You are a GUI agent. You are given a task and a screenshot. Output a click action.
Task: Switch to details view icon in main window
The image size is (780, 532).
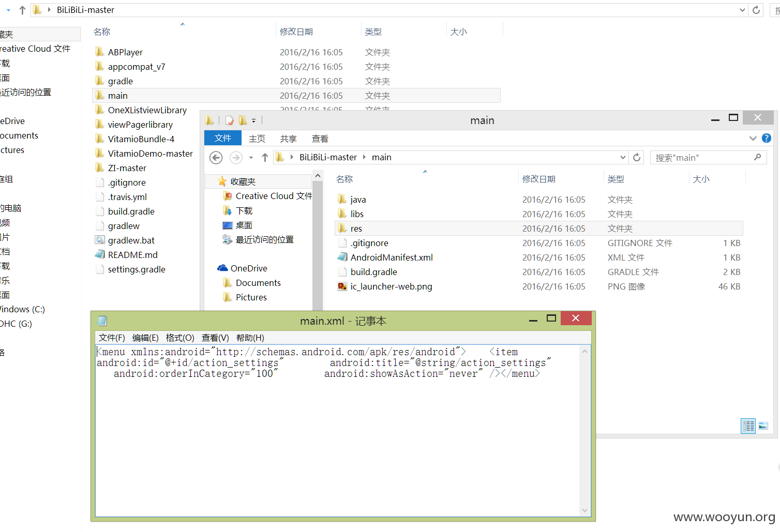click(748, 426)
